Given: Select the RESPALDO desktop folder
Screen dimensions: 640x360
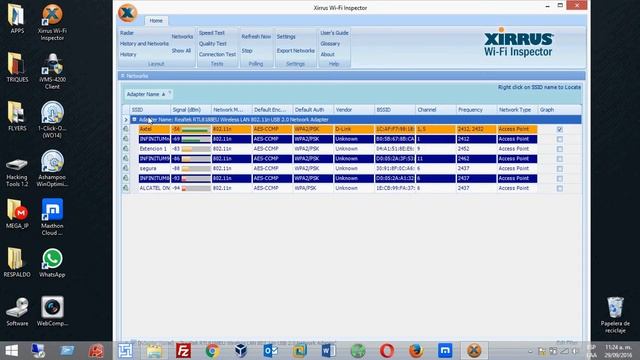Looking at the screenshot, I should [x=17, y=262].
